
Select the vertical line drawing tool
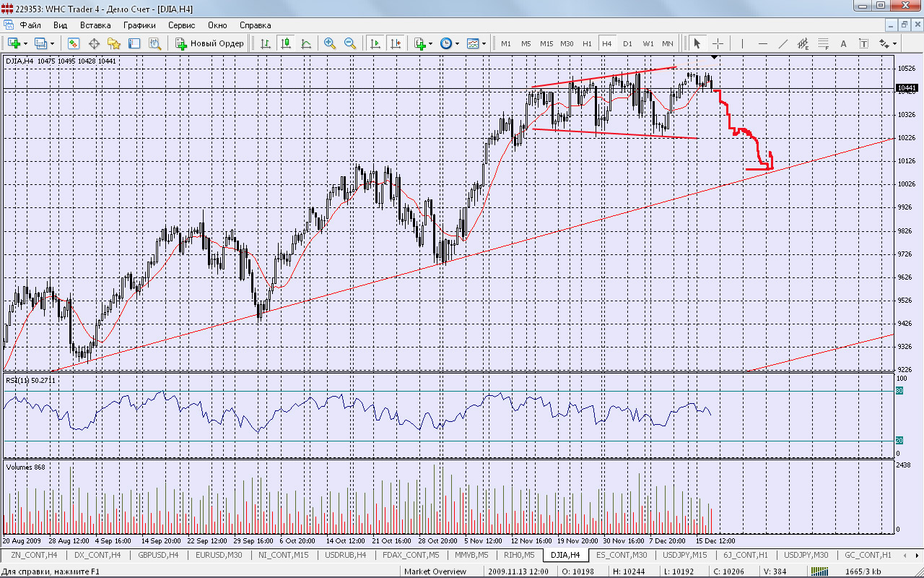click(741, 43)
